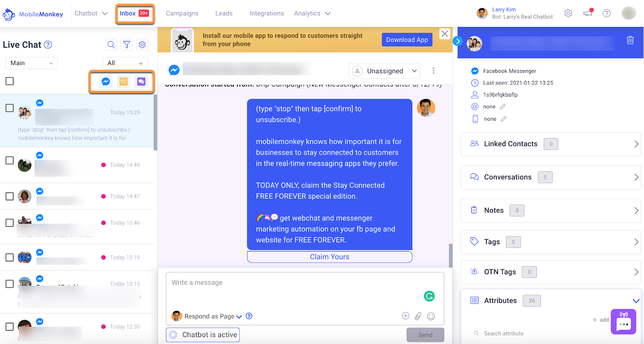Open the Main inbox dropdown
644x344 pixels.
31,63
